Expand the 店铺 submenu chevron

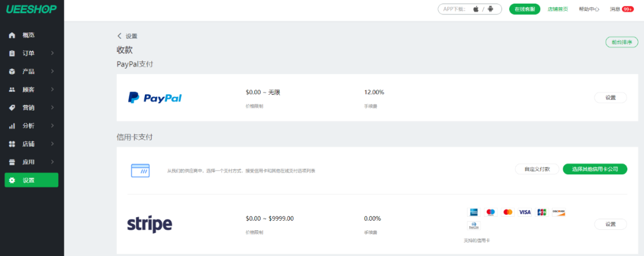[x=52, y=144]
